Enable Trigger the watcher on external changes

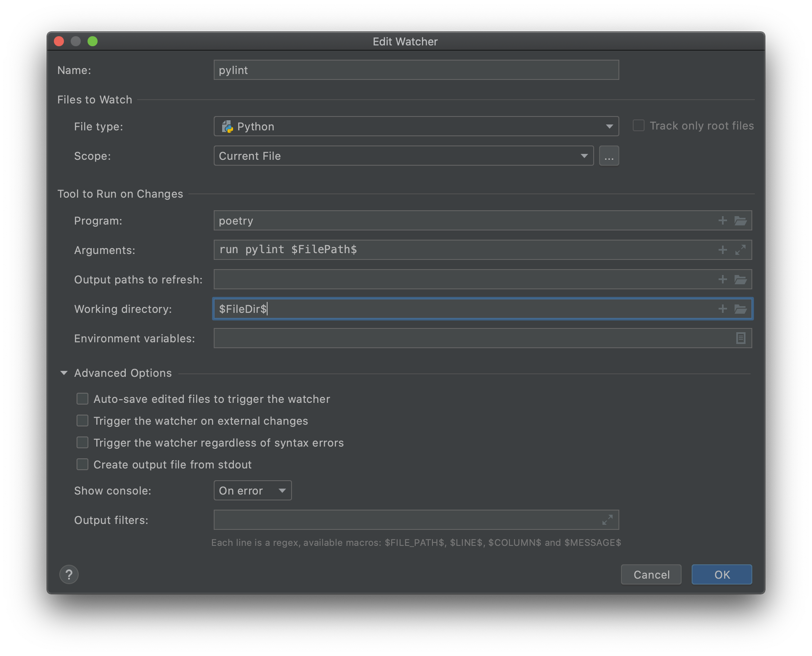pyautogui.click(x=82, y=421)
